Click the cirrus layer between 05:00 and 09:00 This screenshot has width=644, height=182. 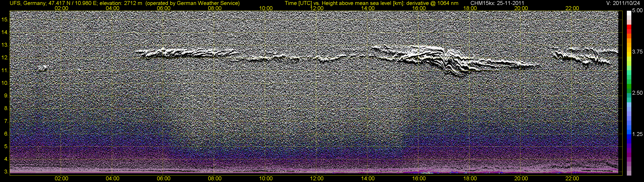[x=186, y=53]
